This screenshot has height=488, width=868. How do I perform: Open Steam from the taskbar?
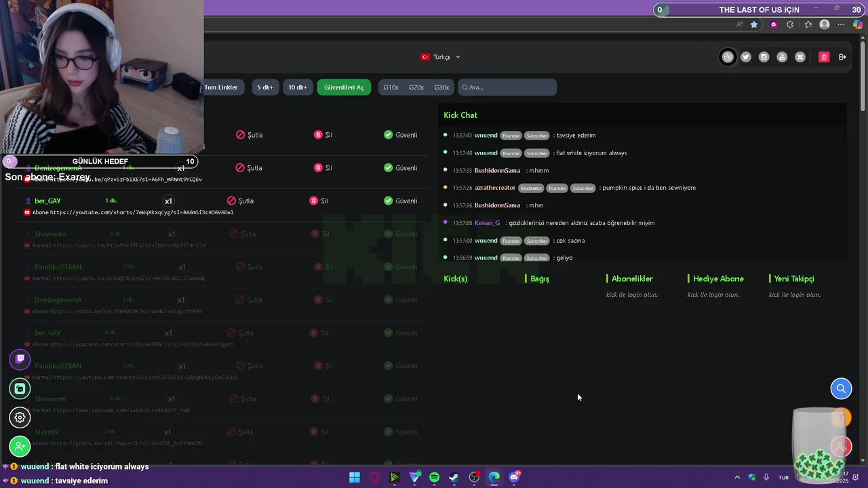point(454,477)
